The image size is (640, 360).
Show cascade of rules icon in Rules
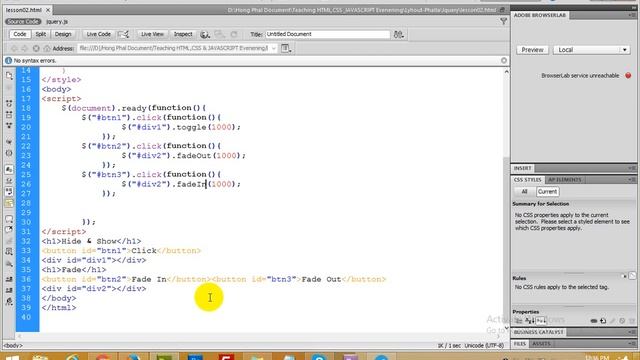[x=632, y=276]
